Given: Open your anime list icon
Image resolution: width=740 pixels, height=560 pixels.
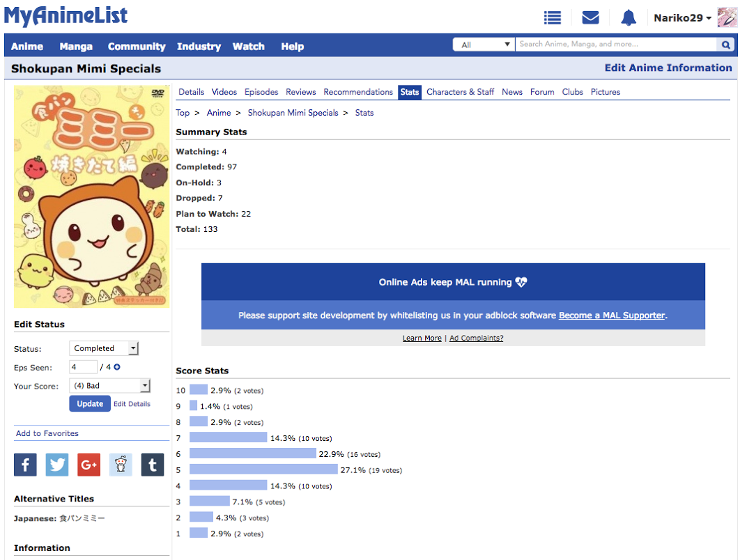Looking at the screenshot, I should click(x=553, y=17).
